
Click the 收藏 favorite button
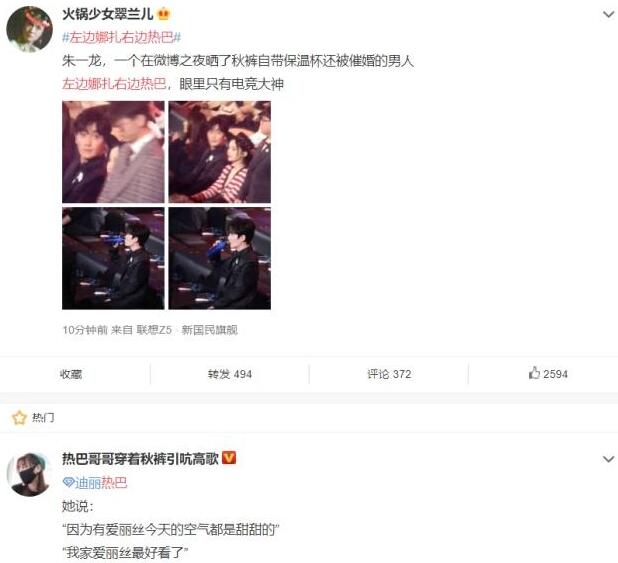pyautogui.click(x=71, y=374)
